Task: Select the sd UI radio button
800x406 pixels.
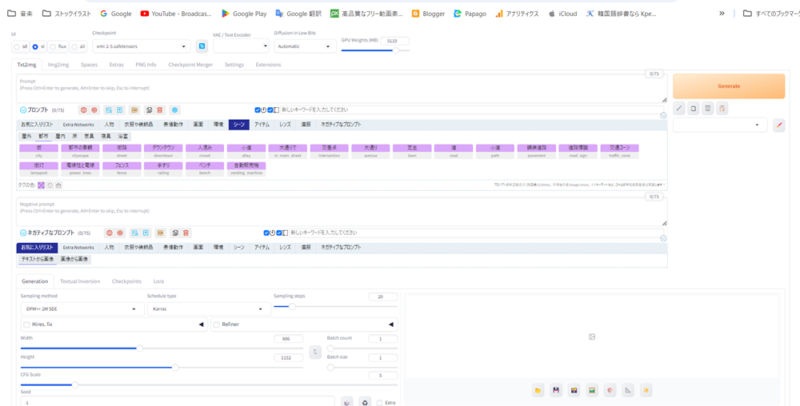Action: (x=17, y=47)
